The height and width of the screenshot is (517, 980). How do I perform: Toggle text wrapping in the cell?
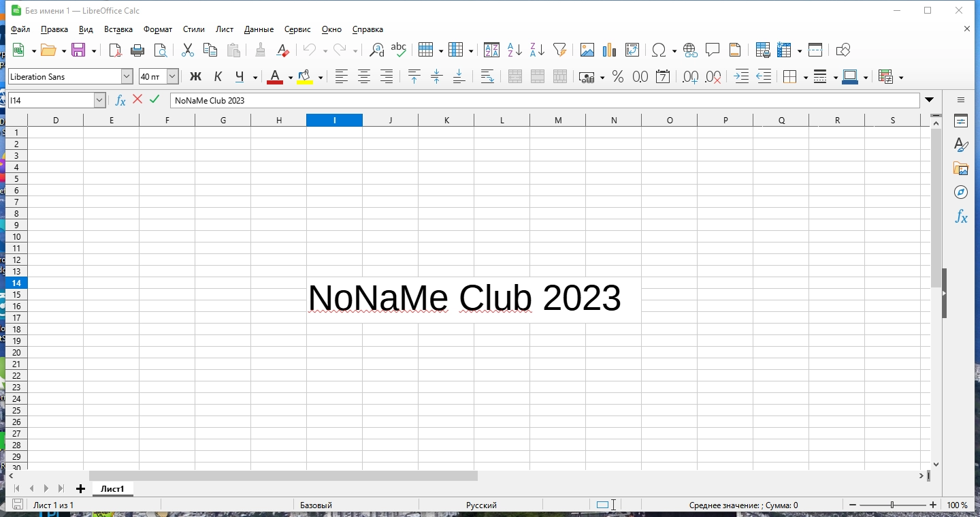click(x=487, y=77)
